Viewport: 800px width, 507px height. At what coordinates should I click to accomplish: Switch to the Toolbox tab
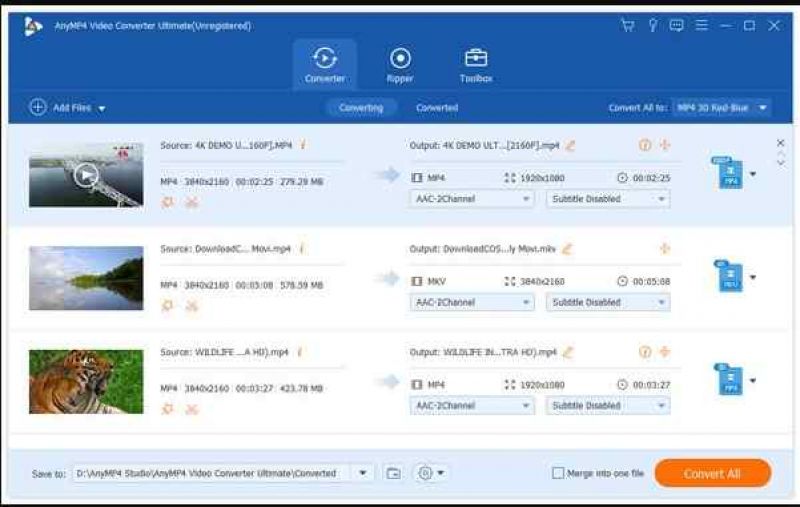pos(476,64)
